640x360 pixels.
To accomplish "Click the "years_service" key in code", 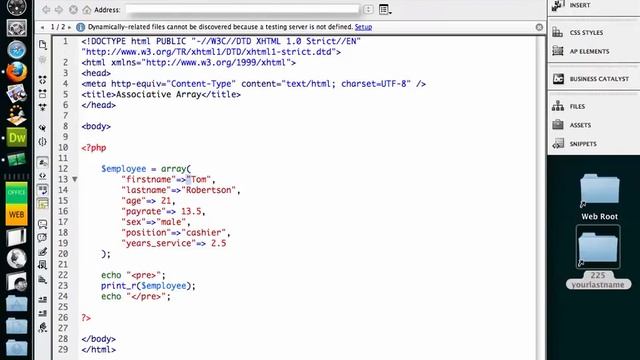I will (159, 243).
